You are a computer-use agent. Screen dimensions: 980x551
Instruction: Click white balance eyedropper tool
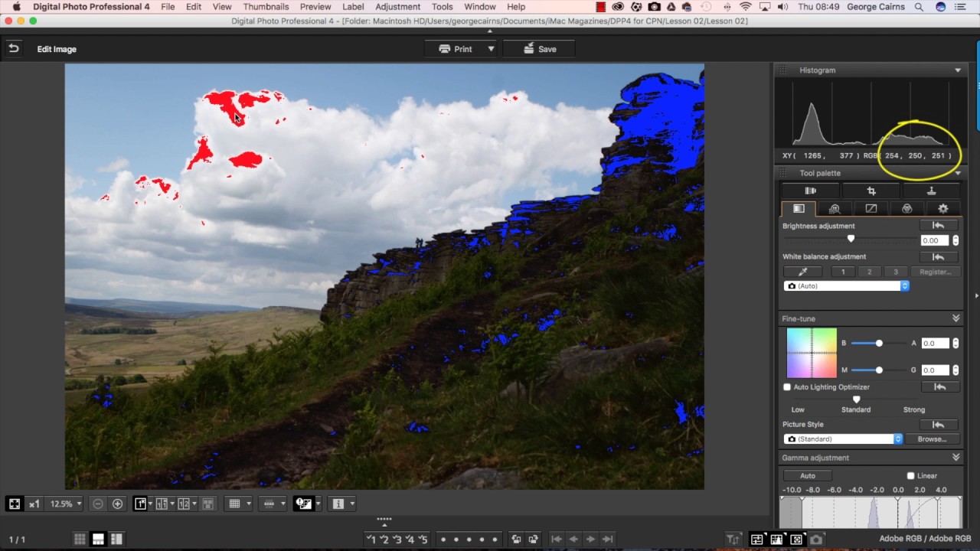[803, 272]
